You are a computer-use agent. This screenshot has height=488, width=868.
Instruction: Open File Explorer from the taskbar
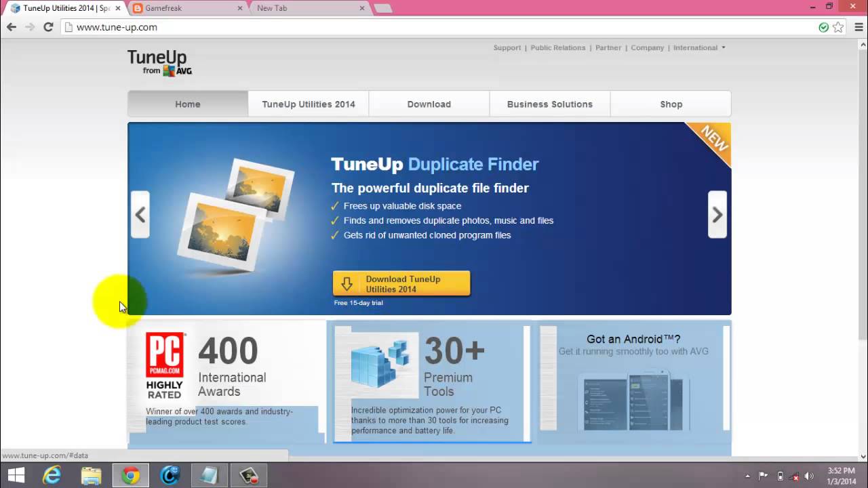92,476
